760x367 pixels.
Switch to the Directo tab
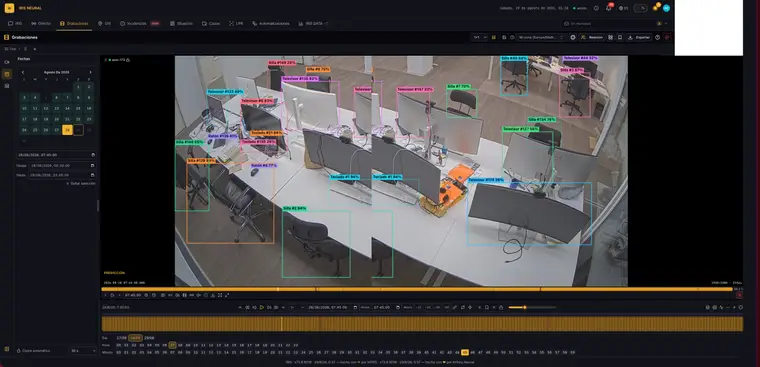pyautogui.click(x=41, y=23)
